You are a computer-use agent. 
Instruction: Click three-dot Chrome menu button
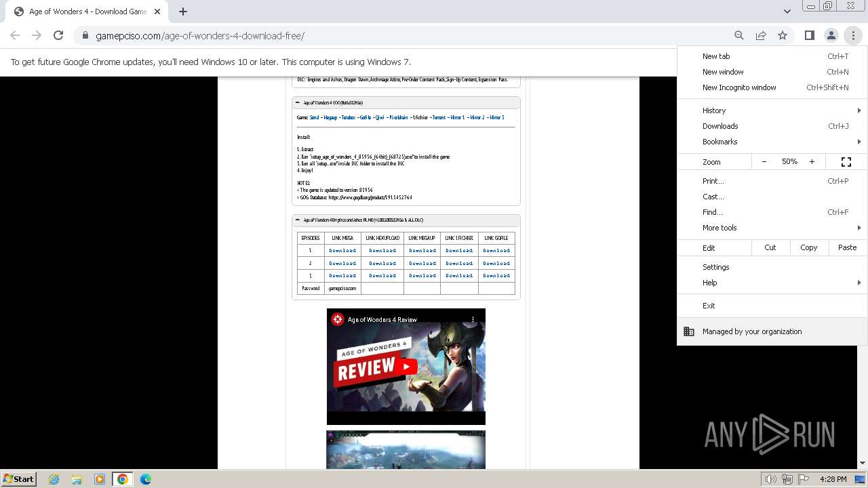pos(853,35)
